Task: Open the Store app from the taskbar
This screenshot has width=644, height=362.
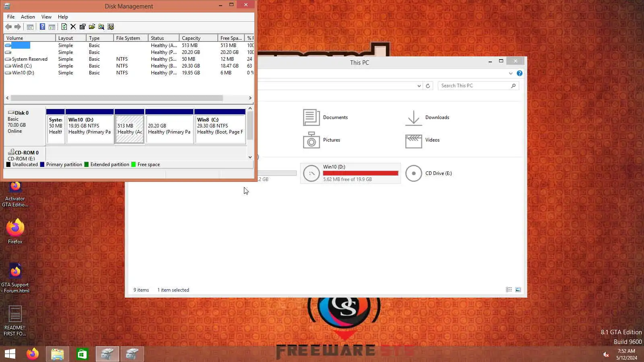Action: 82,354
